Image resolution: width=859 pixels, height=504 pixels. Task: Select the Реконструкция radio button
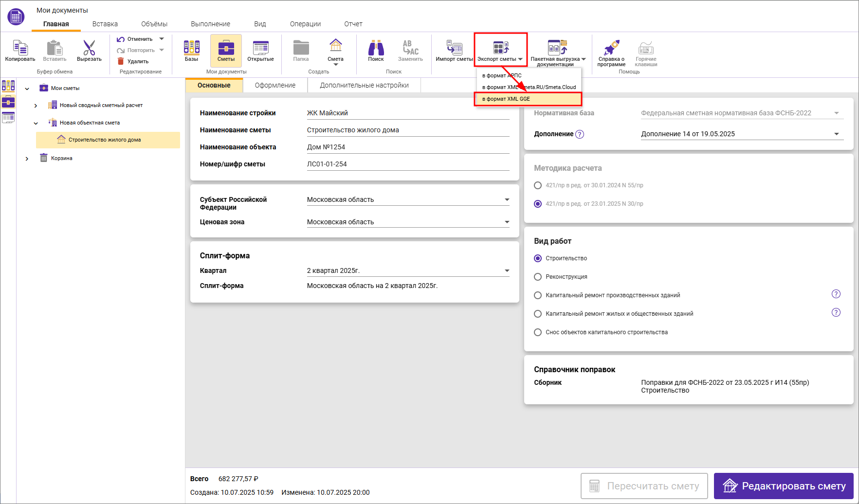tap(538, 277)
